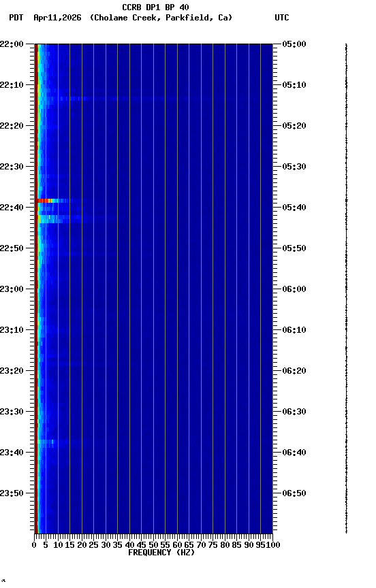
Task: Click the 50 Hz frequency axis label
Action: (x=153, y=545)
